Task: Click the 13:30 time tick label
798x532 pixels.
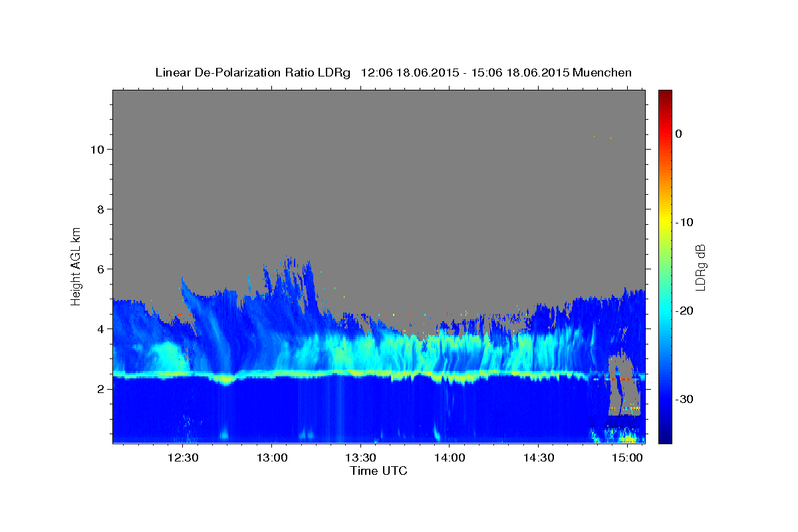Action: click(x=360, y=458)
